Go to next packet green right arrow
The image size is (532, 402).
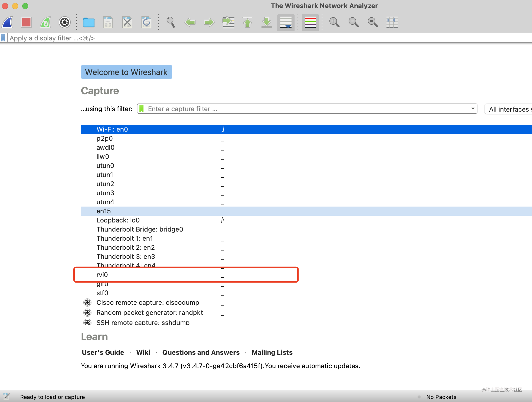coord(209,22)
